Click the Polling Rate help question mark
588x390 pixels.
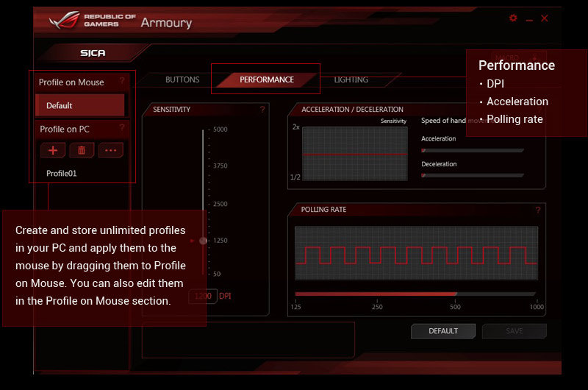tap(538, 210)
